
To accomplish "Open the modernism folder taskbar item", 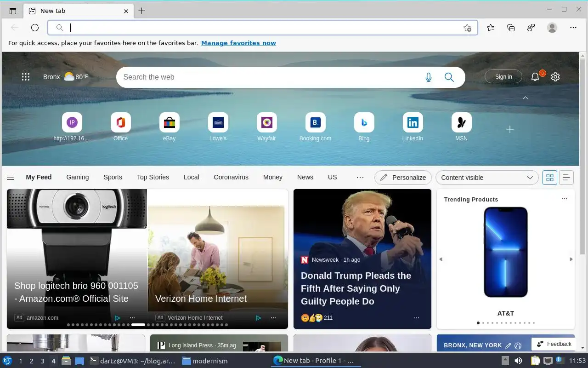I will tap(205, 361).
